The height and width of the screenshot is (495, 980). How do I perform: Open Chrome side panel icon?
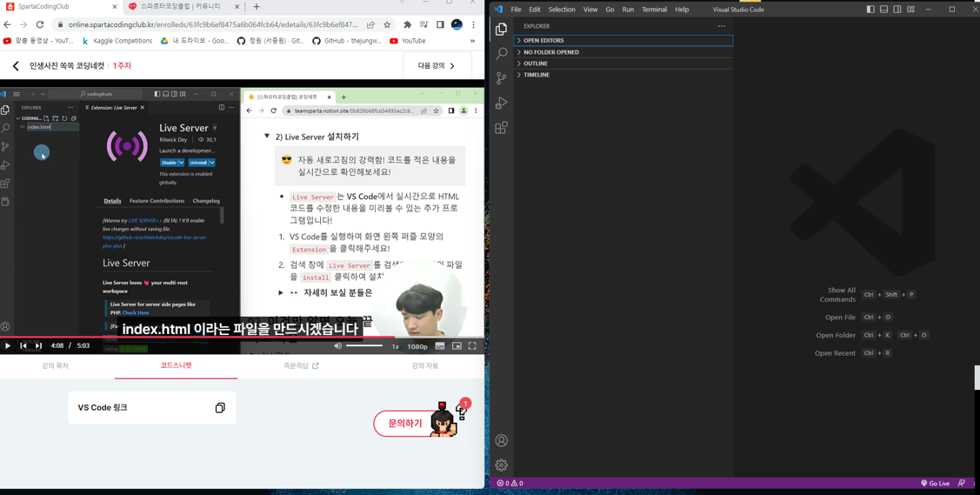pos(440,25)
